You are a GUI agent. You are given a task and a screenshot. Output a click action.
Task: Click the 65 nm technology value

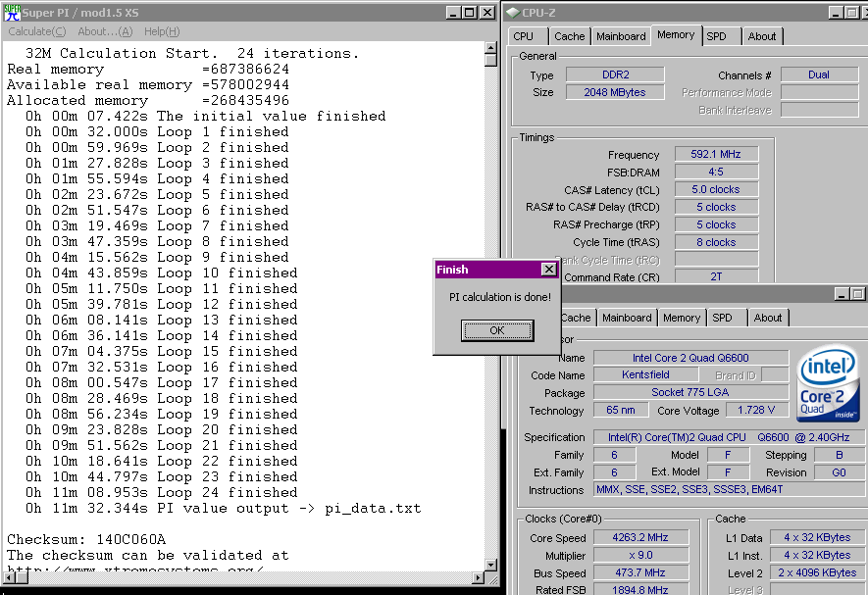pyautogui.click(x=621, y=410)
